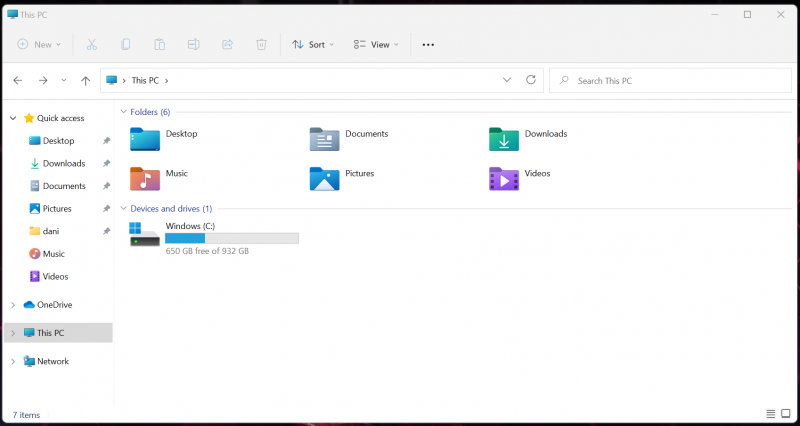Click the Delete trash icon in toolbar
This screenshot has width=800, height=426.
coord(261,44)
